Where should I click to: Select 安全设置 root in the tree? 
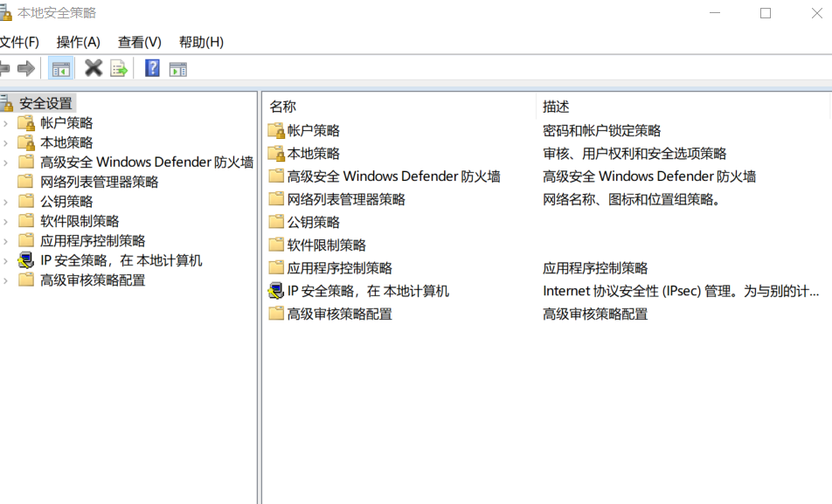coord(45,103)
